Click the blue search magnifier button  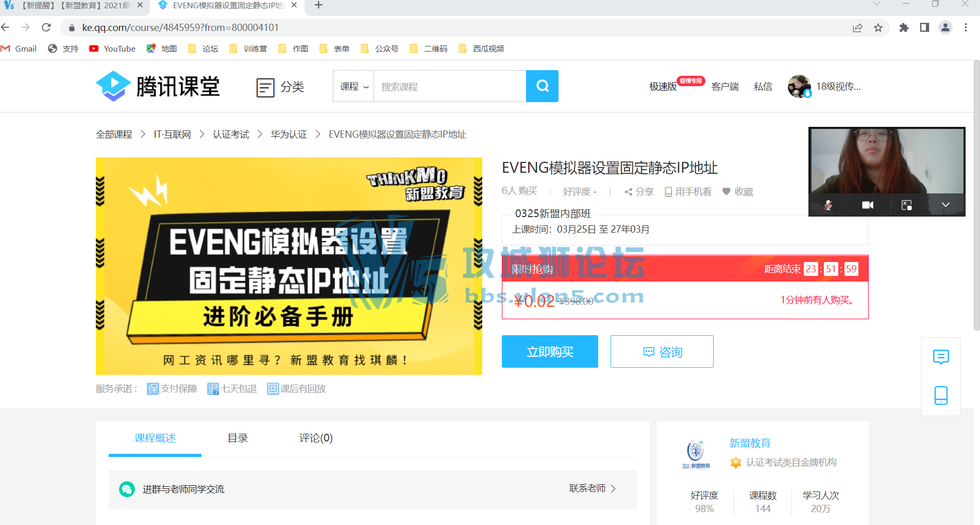click(542, 86)
